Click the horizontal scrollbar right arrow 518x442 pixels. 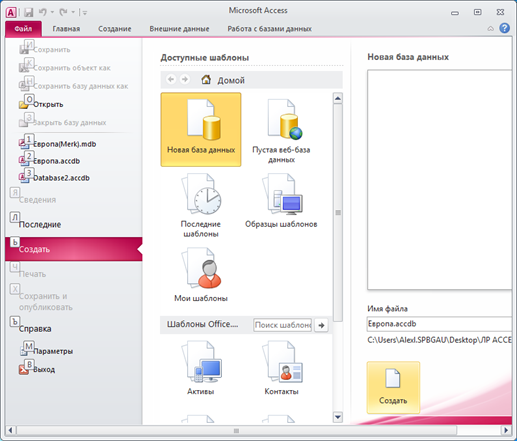coord(506,430)
